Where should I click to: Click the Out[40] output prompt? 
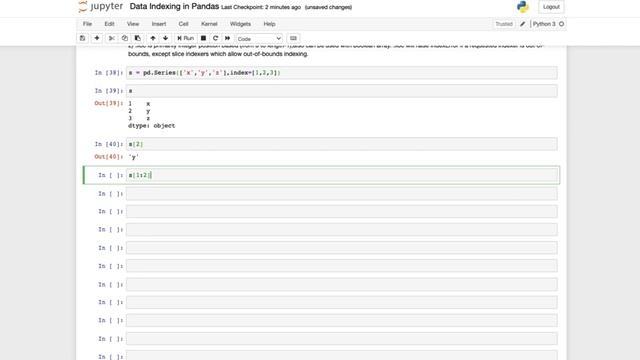click(x=109, y=157)
